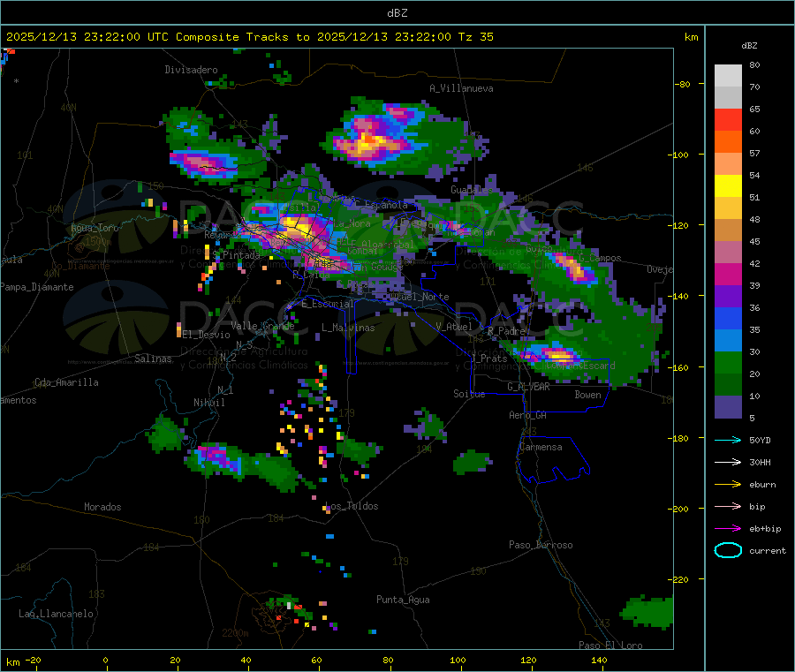Image resolution: width=795 pixels, height=672 pixels.
Task: Click the 'R_Padre' map label
Action: [506, 331]
